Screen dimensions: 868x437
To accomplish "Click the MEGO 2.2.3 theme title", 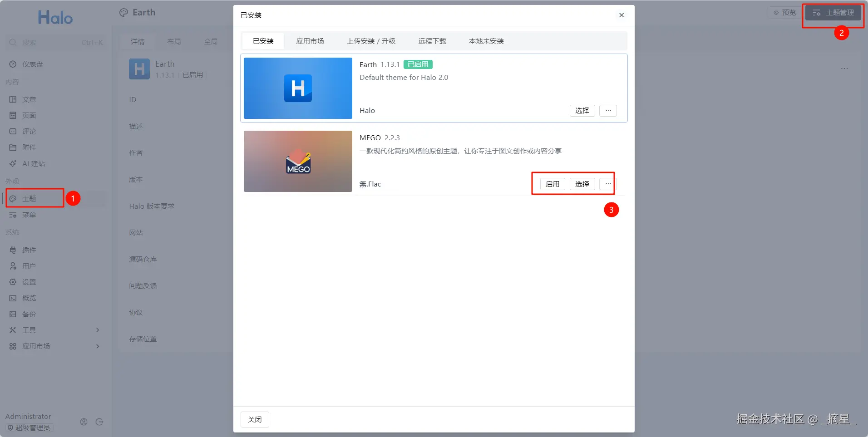I will (380, 138).
